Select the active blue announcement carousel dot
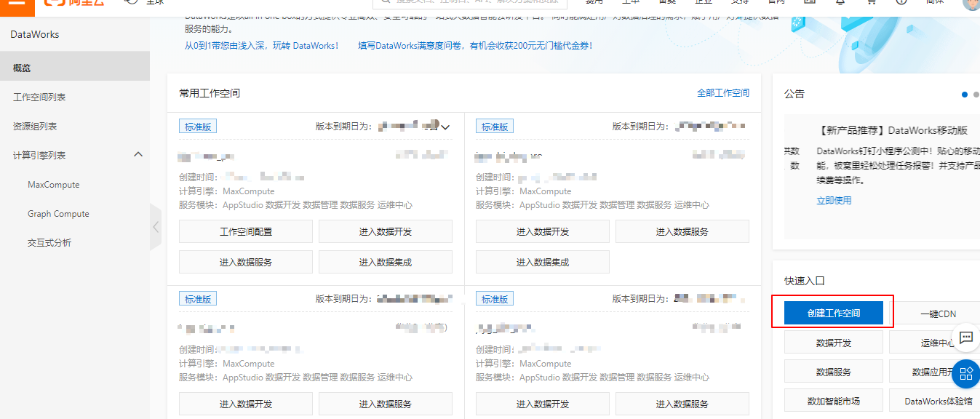The image size is (980, 419). [965, 94]
